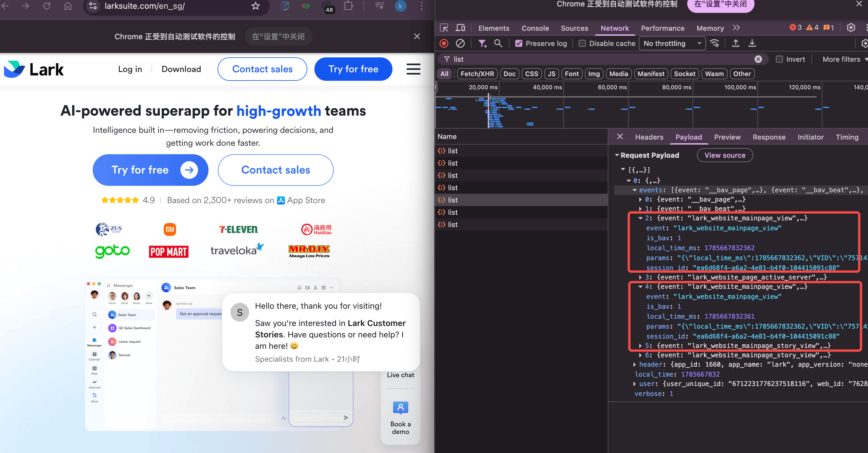Filter requests by JS
This screenshot has height=453, width=868.
coord(551,74)
